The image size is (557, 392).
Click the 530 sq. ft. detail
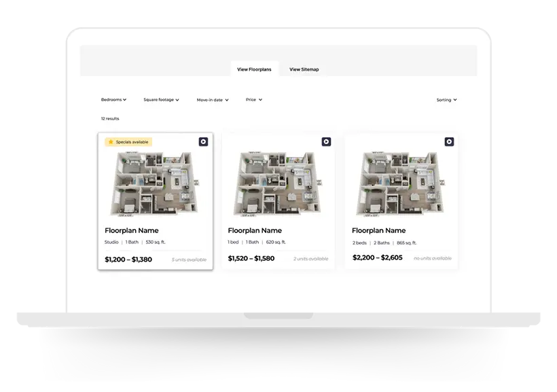tap(156, 242)
